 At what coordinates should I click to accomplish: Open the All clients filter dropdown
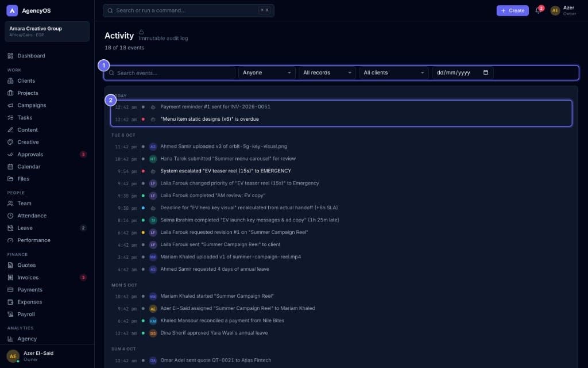coord(394,72)
